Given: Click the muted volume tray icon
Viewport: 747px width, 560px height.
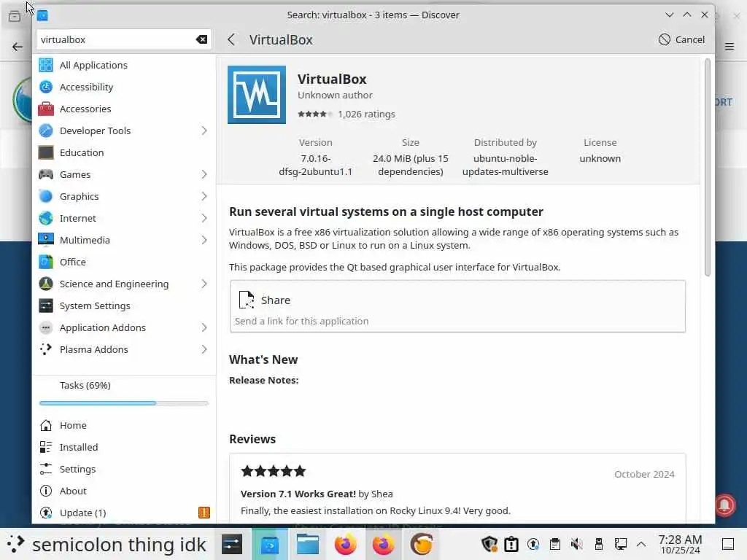Looking at the screenshot, I should 577,544.
